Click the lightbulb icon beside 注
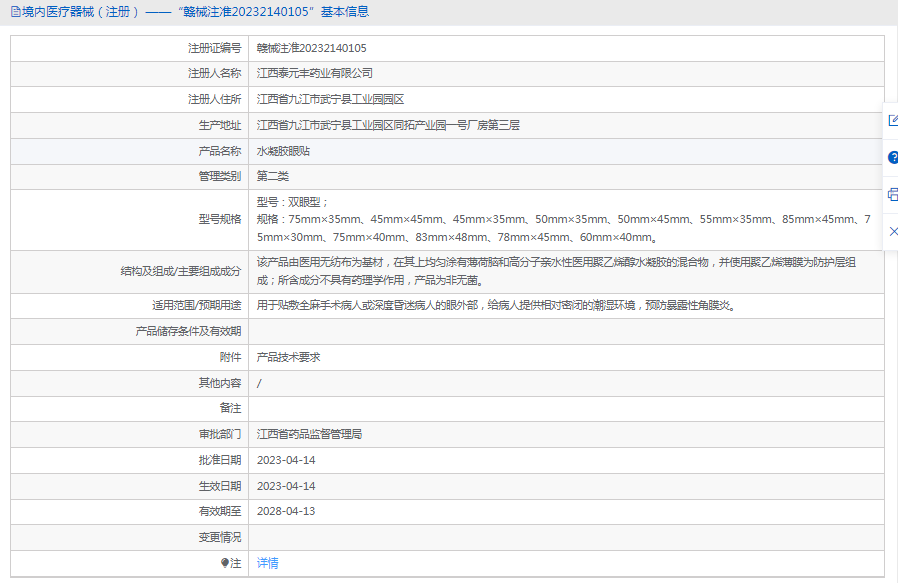Screen dimensions: 898x583 tap(226, 564)
